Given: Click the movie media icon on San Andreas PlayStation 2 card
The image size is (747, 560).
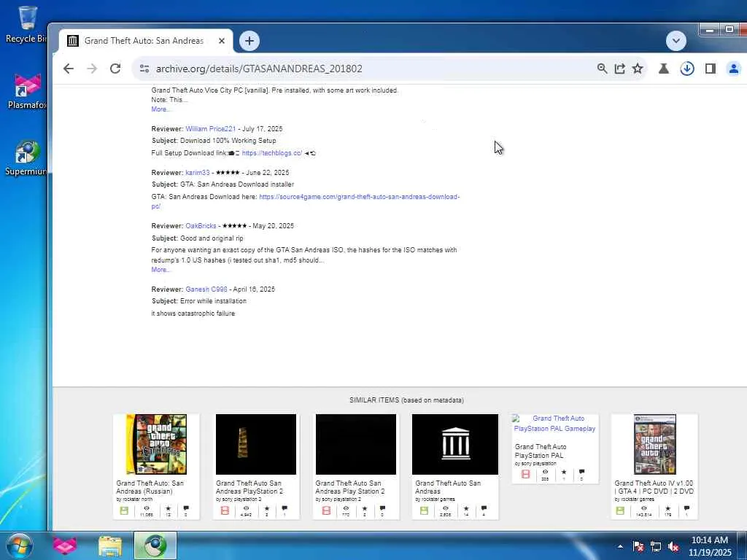Looking at the screenshot, I should pyautogui.click(x=225, y=510).
